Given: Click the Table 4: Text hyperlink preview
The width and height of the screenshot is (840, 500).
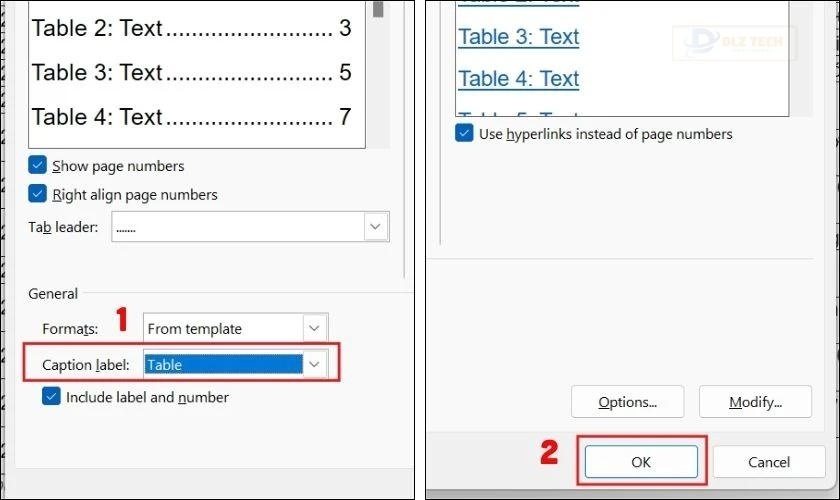Looking at the screenshot, I should tap(519, 79).
